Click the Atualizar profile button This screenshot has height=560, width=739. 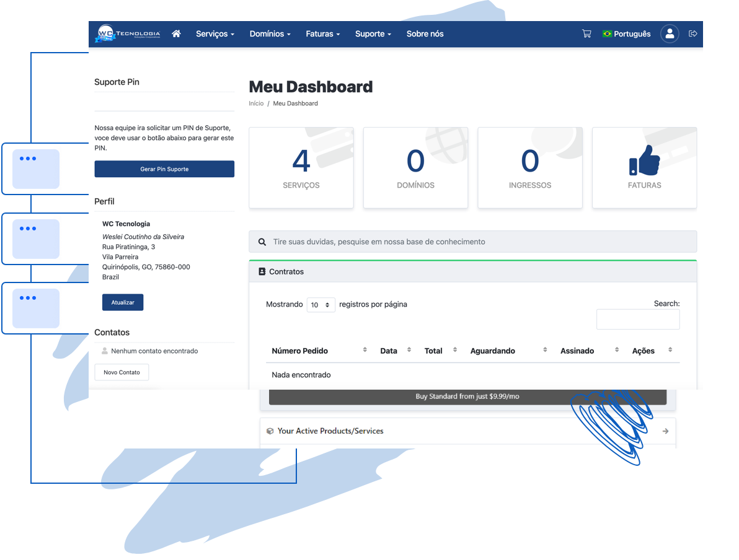pyautogui.click(x=123, y=302)
